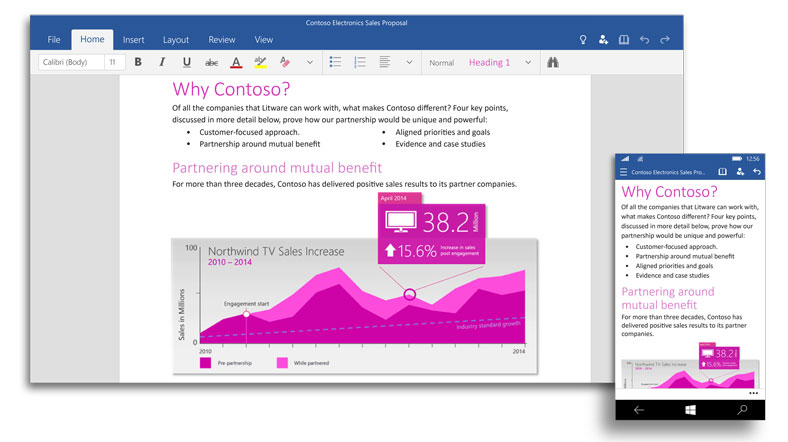Image resolution: width=788 pixels, height=442 pixels.
Task: Click the window title 'Contoso Electronics Sales Proposal'
Action: [x=356, y=23]
